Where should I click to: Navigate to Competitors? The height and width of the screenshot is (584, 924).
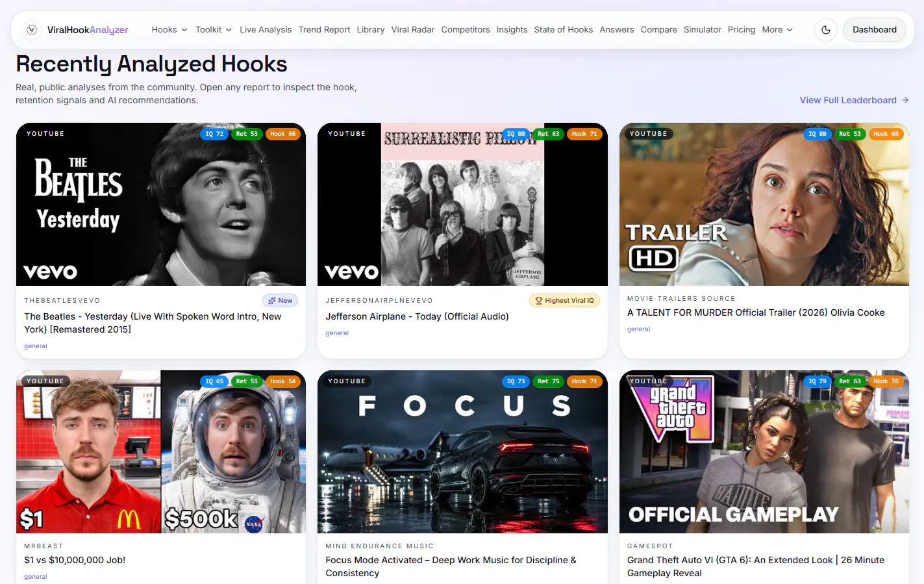(x=466, y=30)
